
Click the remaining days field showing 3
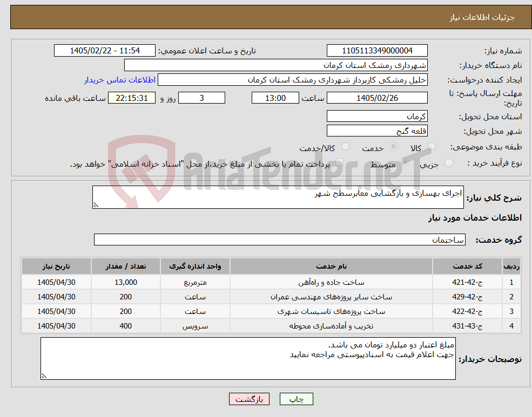pyautogui.click(x=201, y=98)
